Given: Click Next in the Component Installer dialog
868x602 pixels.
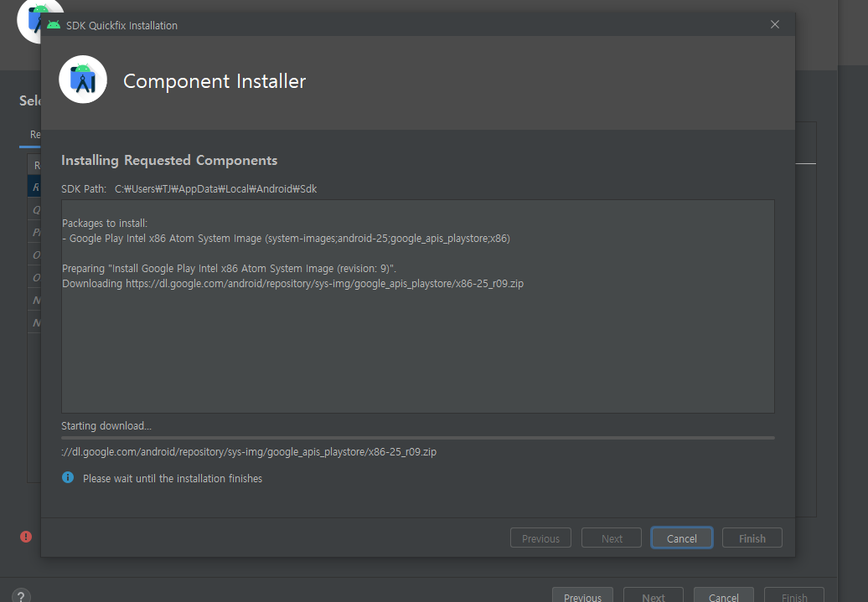Looking at the screenshot, I should (611, 538).
